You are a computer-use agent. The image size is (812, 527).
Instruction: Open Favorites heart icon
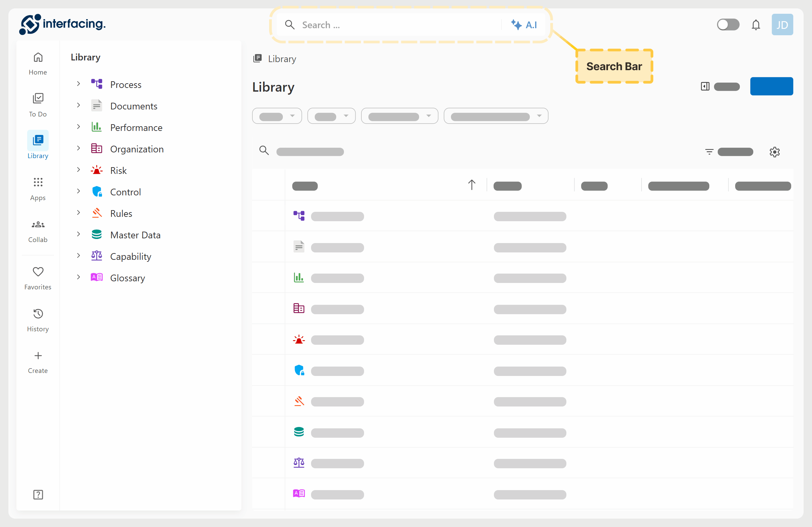[x=38, y=272]
